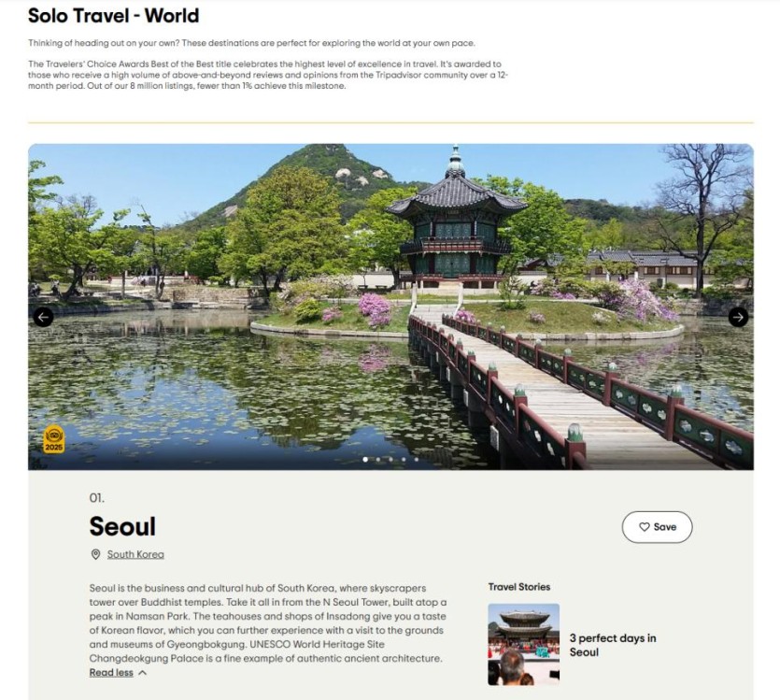Jump to the second carousel dot

(x=377, y=460)
